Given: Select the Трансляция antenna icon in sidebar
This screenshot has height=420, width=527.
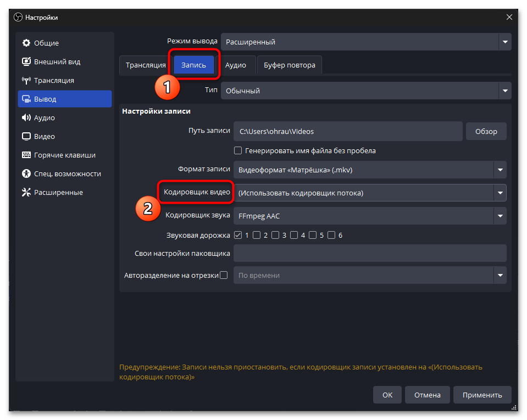Looking at the screenshot, I should pyautogui.click(x=26, y=81).
